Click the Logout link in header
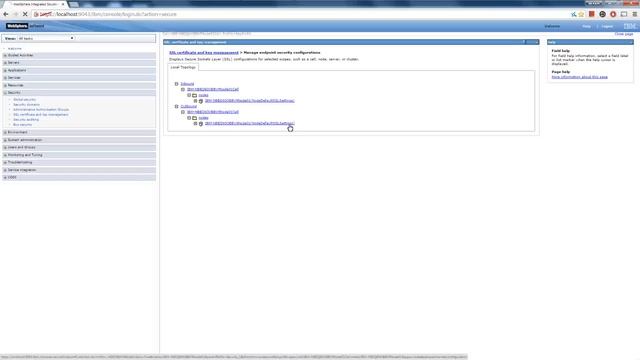Screen dimensions: 640x360 point(607,27)
